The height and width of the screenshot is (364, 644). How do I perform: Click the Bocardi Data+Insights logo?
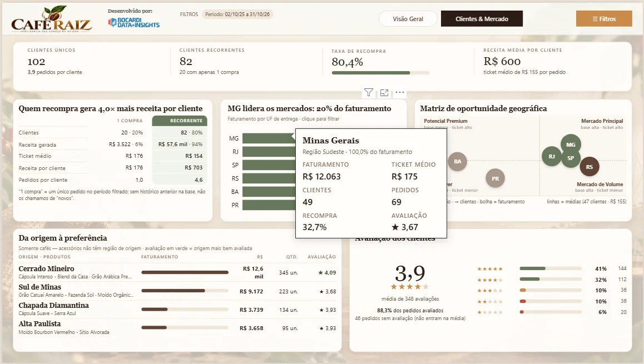[x=134, y=23]
